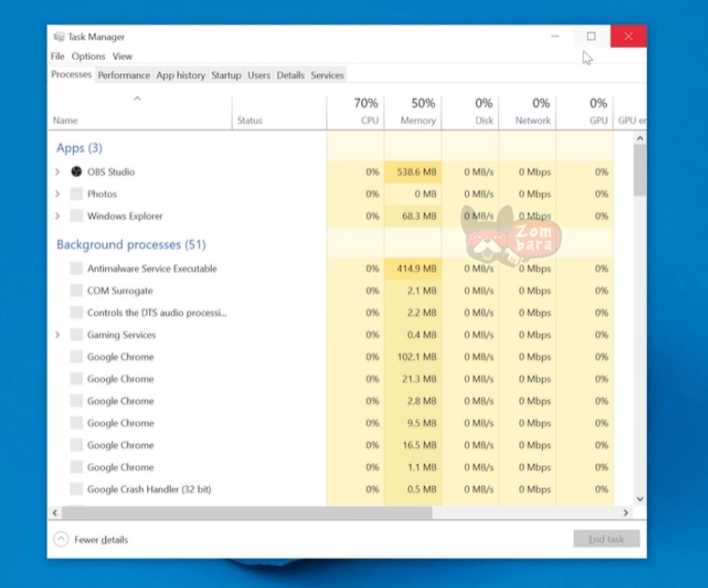Click the 68.3 MB memory cell

coord(413,216)
